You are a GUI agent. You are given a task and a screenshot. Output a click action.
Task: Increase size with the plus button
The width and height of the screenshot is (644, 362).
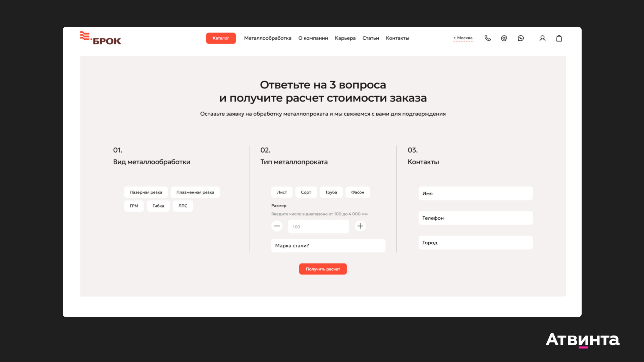[x=360, y=226]
